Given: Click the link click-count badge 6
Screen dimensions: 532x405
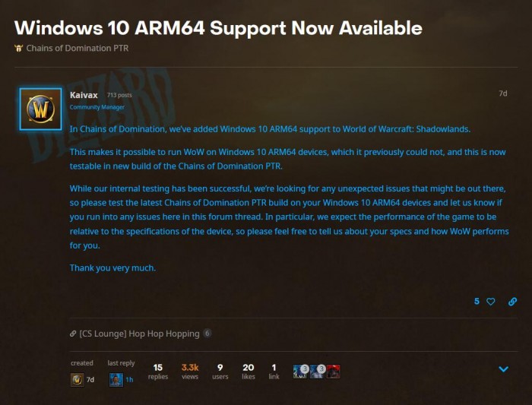Looking at the screenshot, I should tap(207, 334).
